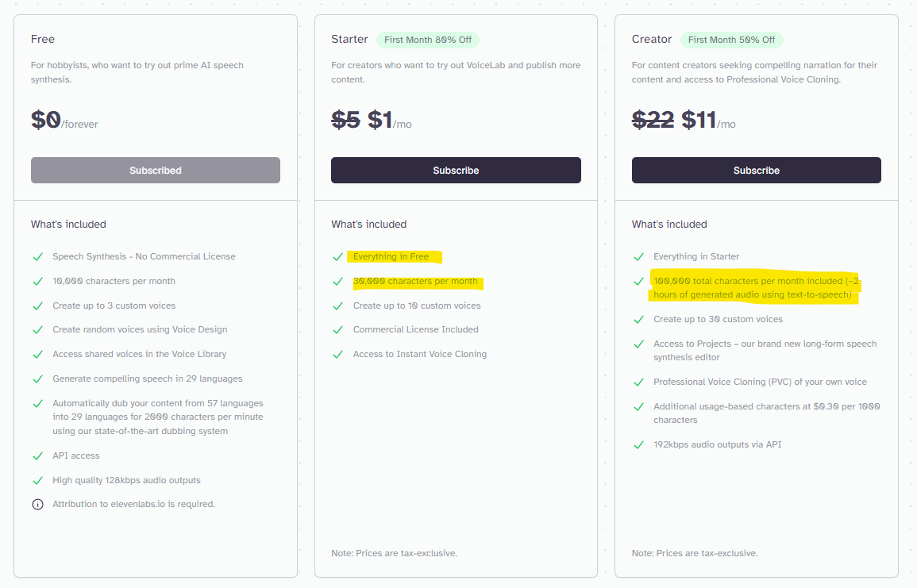Click checkmark next to Speech Synthesis item
The width and height of the screenshot is (917, 588).
37,256
